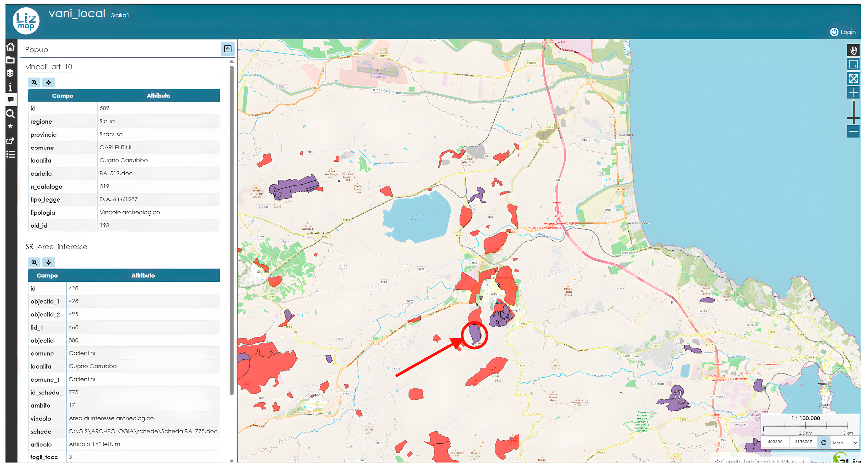Zoom to the full map extent
Screen dimensions: 868x468
(853, 79)
